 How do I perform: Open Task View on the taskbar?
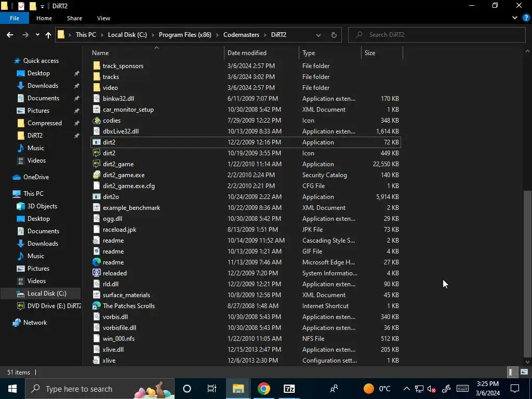(x=212, y=389)
